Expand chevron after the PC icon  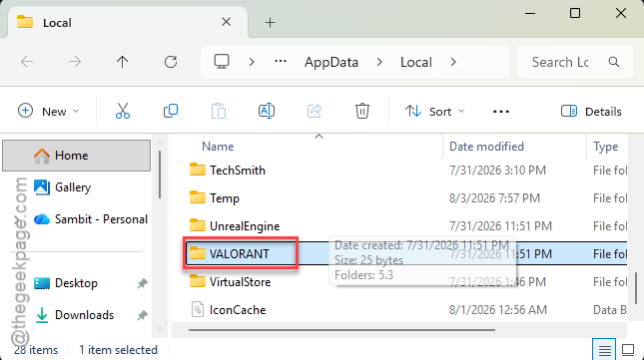[x=252, y=62]
